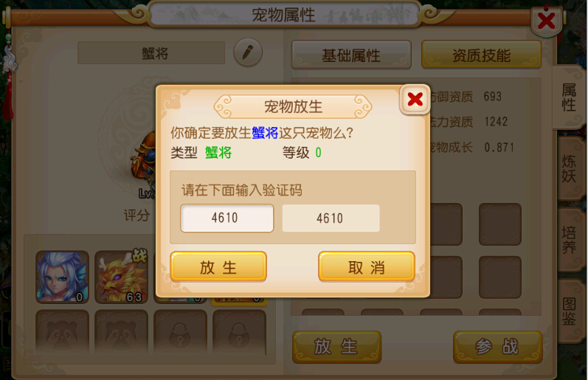This screenshot has width=588, height=380.
Task: Close the 宠物放生 dialog with red X
Action: click(415, 100)
